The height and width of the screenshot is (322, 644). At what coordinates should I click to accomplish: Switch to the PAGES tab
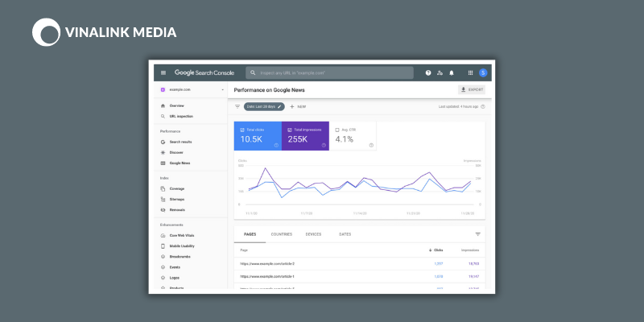point(250,234)
